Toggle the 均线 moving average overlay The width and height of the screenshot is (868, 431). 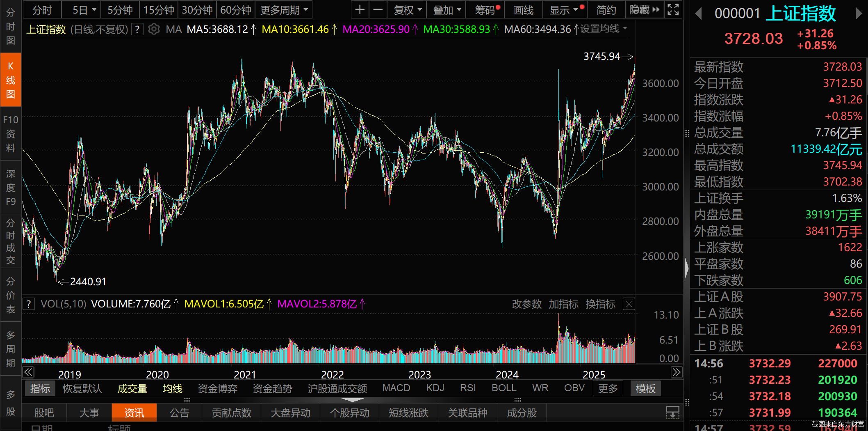172,388
